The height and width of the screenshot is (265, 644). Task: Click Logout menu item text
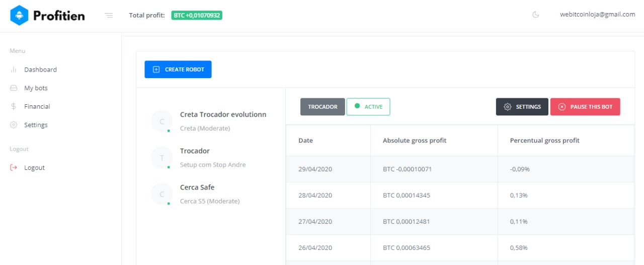pyautogui.click(x=34, y=168)
